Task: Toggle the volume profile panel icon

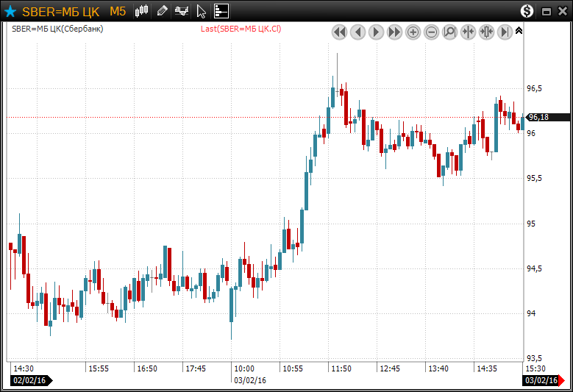Action: point(221,11)
